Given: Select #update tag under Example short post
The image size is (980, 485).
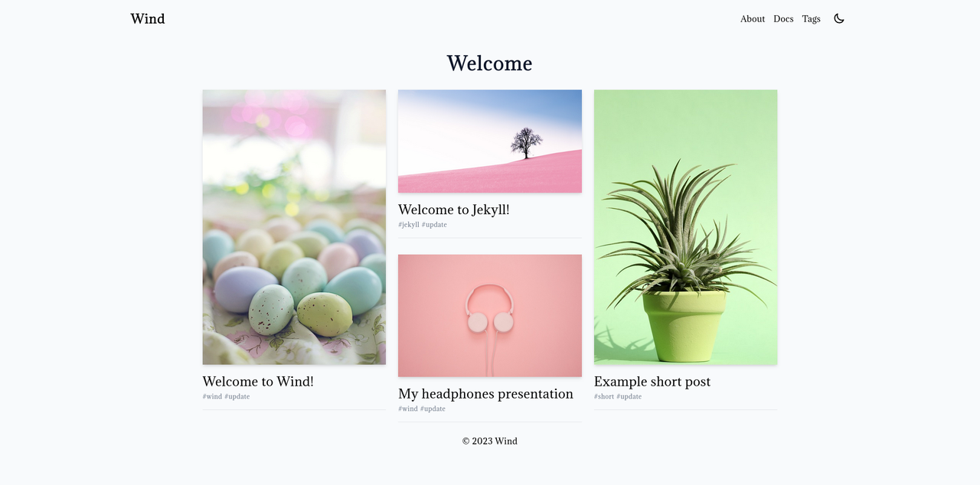Looking at the screenshot, I should [x=629, y=396].
